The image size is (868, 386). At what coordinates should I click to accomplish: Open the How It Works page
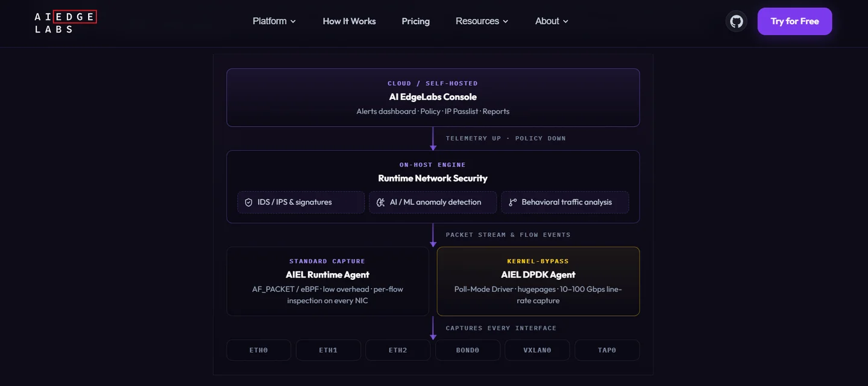pos(349,21)
